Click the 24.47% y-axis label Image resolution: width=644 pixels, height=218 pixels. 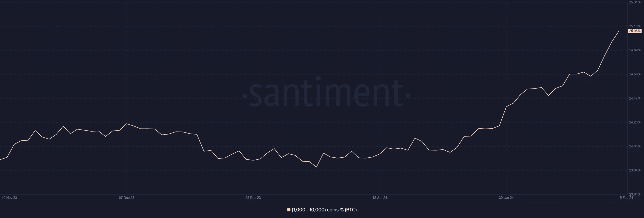(635, 98)
